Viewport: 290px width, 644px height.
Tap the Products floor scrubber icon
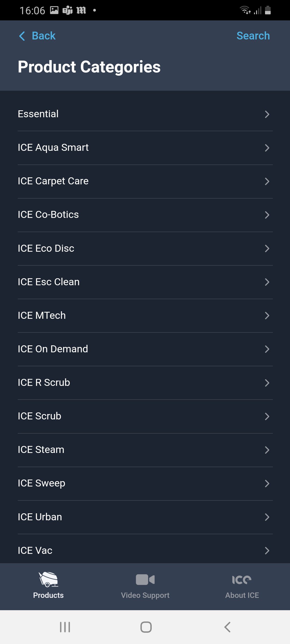(x=48, y=579)
